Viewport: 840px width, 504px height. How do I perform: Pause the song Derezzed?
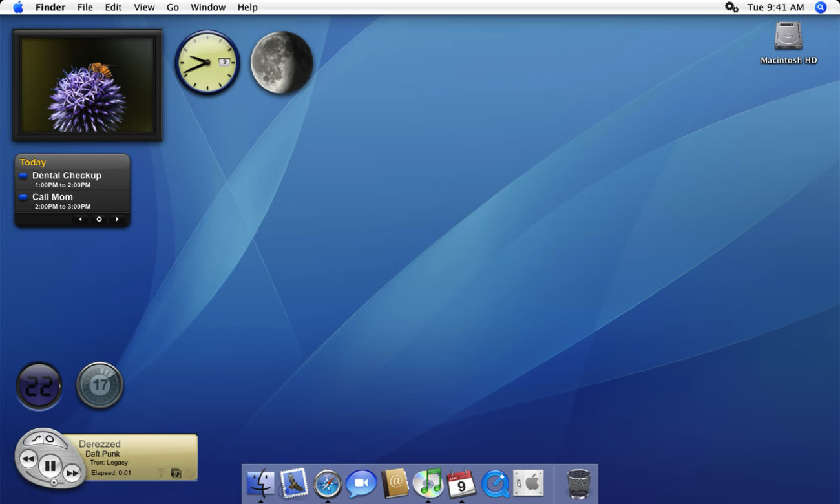tap(50, 465)
